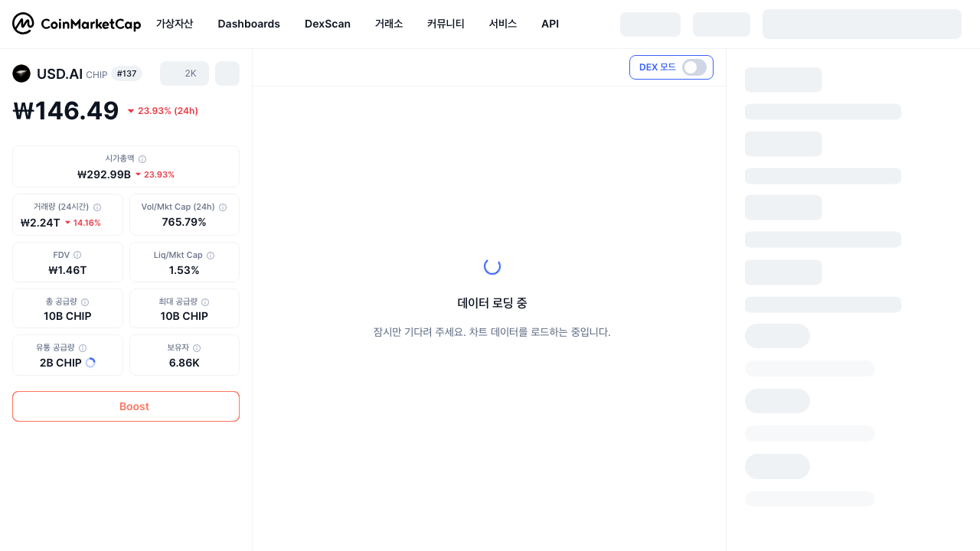The height and width of the screenshot is (551, 980).
Task: Open the Dashboards menu
Action: tap(249, 24)
